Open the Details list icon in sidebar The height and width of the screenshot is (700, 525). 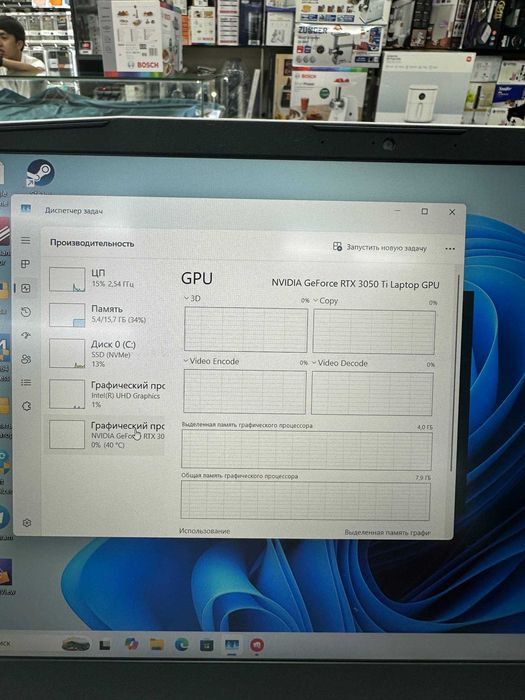tap(26, 383)
